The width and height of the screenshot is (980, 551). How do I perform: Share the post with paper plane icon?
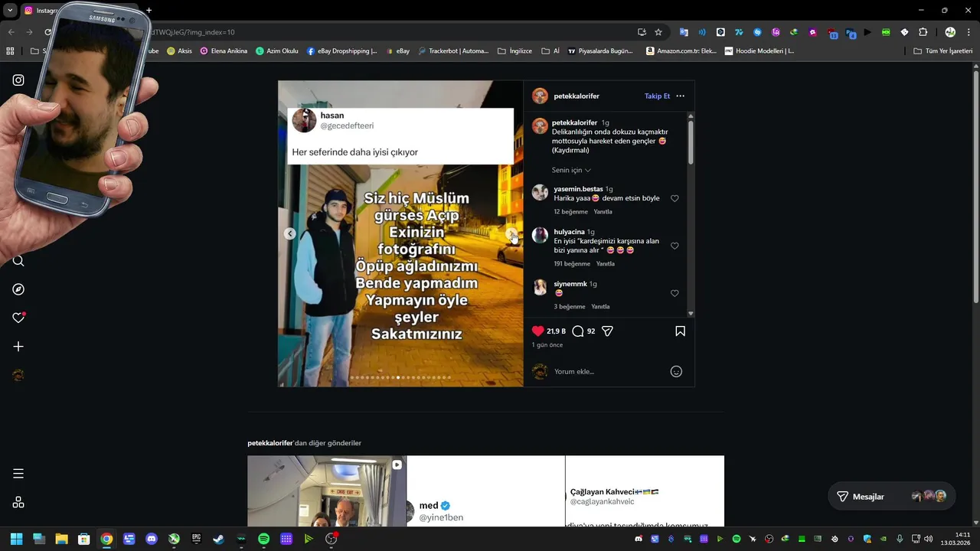607,331
